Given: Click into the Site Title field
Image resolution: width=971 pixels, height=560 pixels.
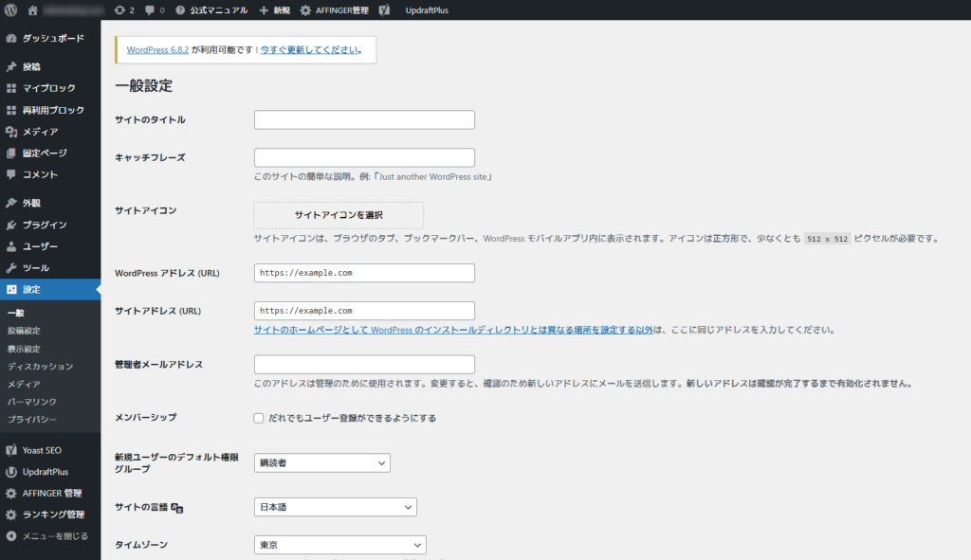Looking at the screenshot, I should pyautogui.click(x=364, y=120).
